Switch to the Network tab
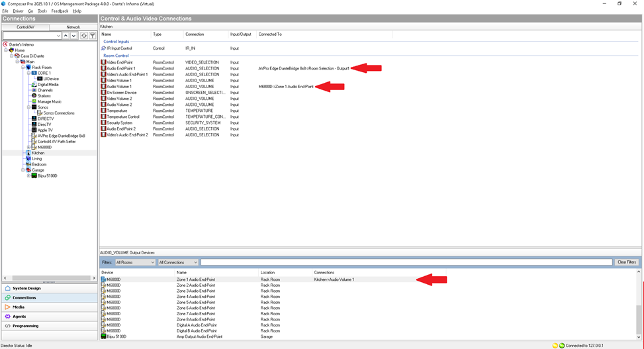The image size is (644, 349). click(73, 27)
